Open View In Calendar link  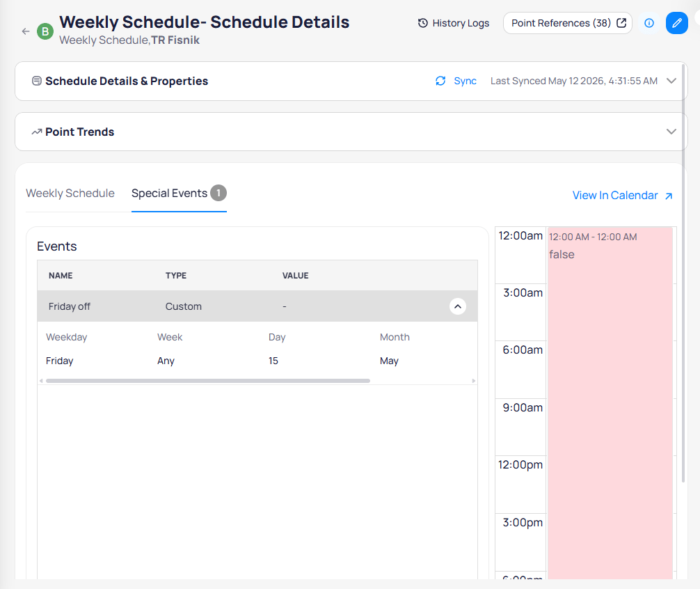622,196
